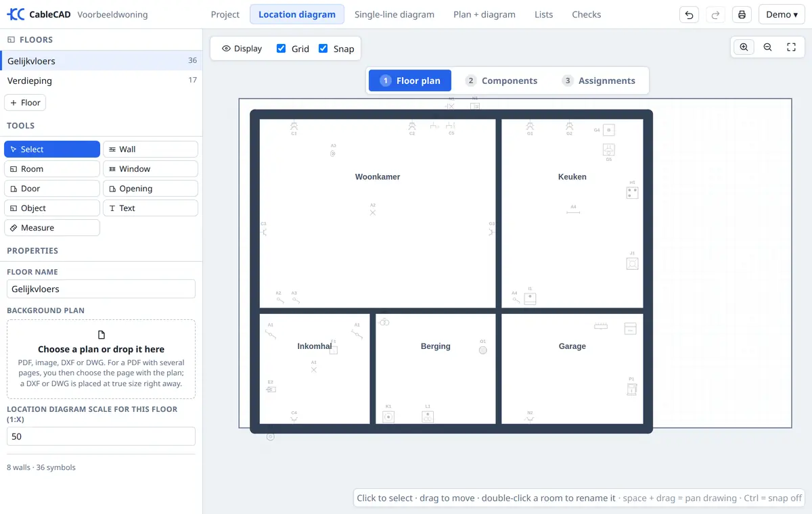Select the Garage room label
The height and width of the screenshot is (514, 812).
572,346
